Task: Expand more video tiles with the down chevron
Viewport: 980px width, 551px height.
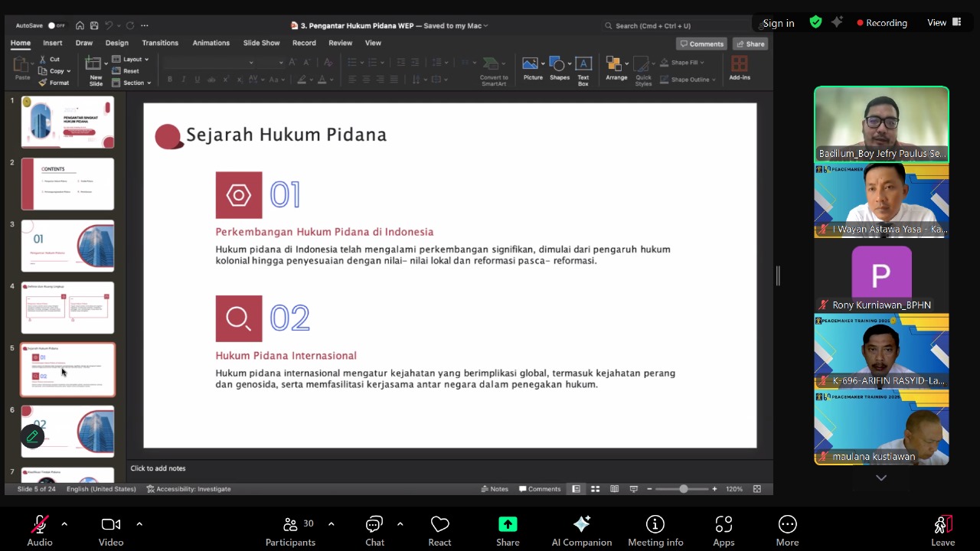Action: tap(881, 478)
